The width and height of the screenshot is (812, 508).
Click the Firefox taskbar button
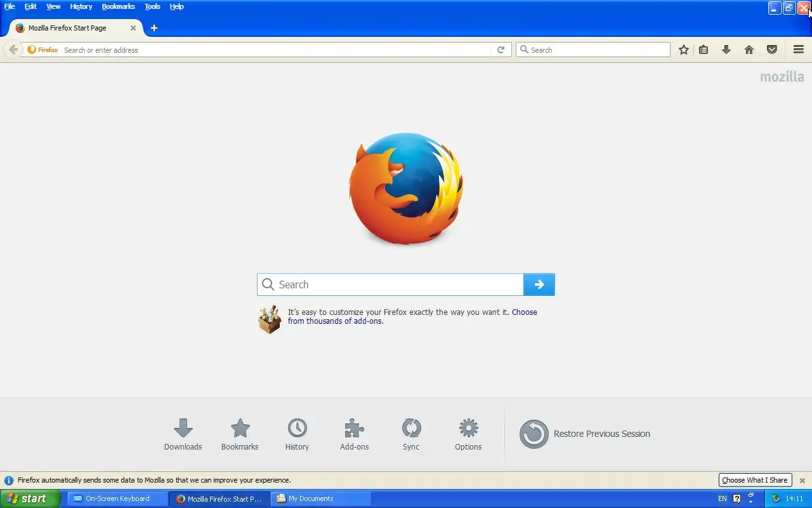pyautogui.click(x=219, y=498)
